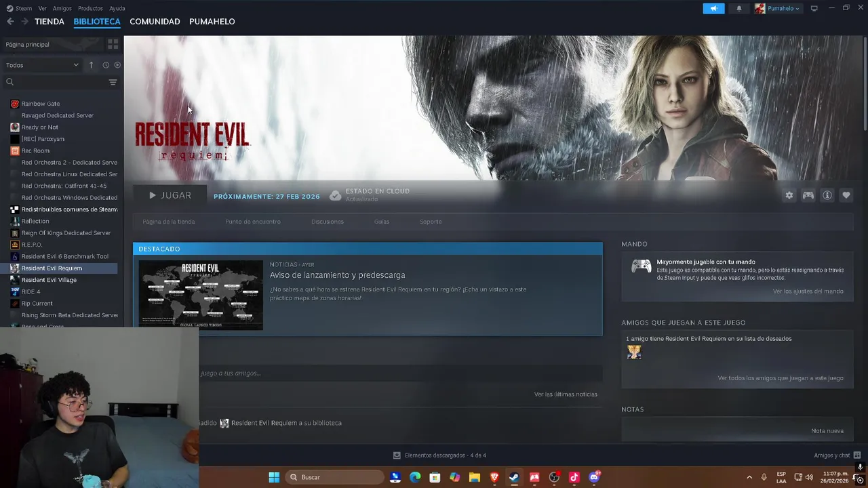Select Reign Of Kings Dedicated Server
Viewport: 868px width, 488px height.
coord(66,232)
